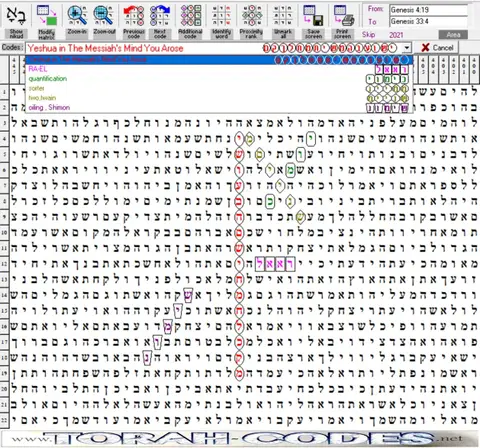This screenshot has height=448, width=480.
Task: Expand the Codes dropdown arrow
Action: (x=406, y=48)
